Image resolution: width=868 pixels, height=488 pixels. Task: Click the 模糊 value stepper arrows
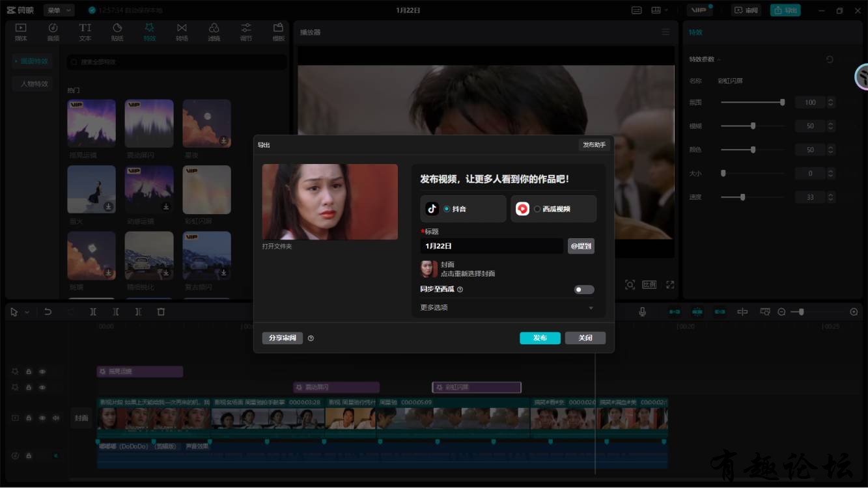tap(831, 126)
